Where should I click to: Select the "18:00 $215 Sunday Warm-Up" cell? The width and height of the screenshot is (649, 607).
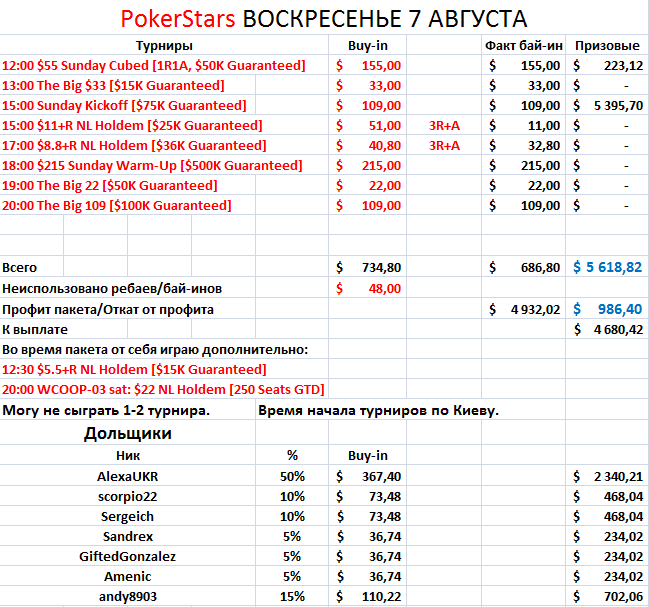pyautogui.click(x=152, y=165)
